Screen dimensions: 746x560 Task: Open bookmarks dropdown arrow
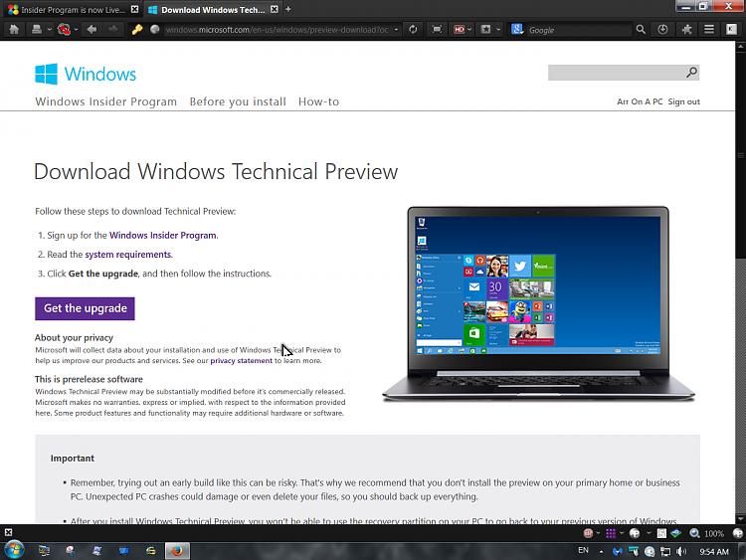498,30
